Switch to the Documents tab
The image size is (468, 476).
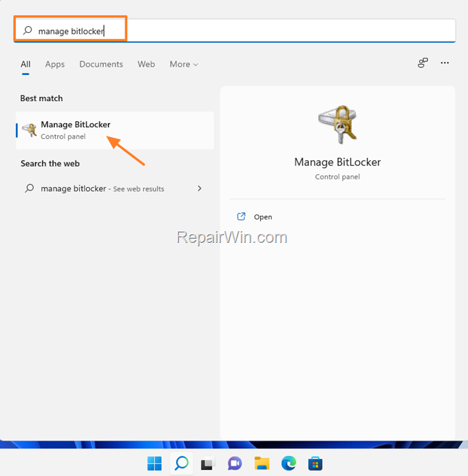(x=101, y=65)
